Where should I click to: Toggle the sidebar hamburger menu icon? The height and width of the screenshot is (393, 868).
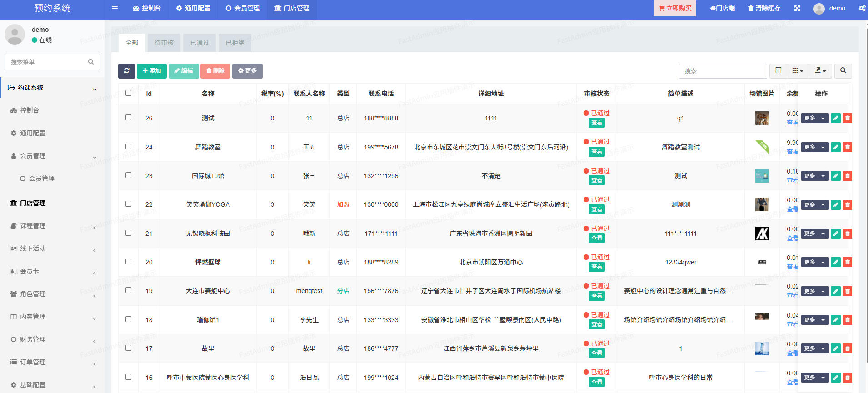click(x=115, y=8)
